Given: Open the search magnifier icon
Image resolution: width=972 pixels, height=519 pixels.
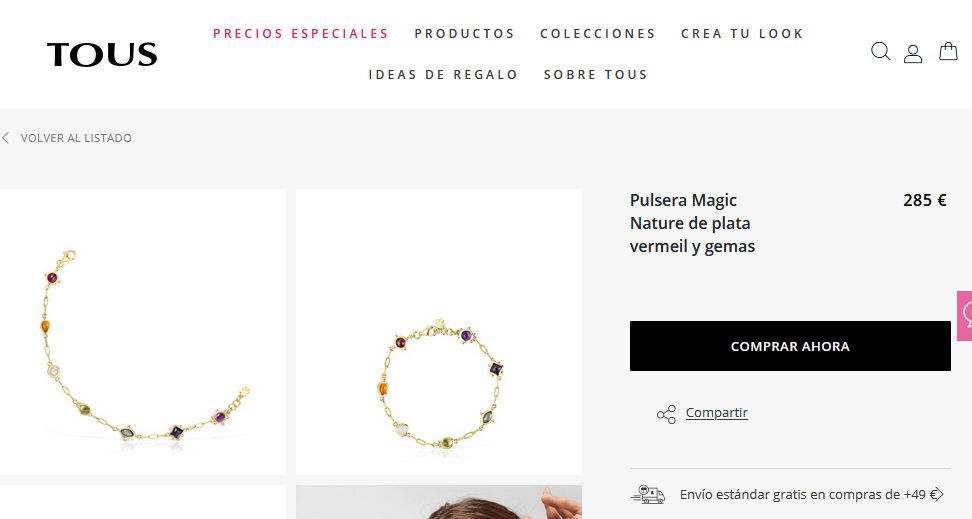Looking at the screenshot, I should click(880, 51).
